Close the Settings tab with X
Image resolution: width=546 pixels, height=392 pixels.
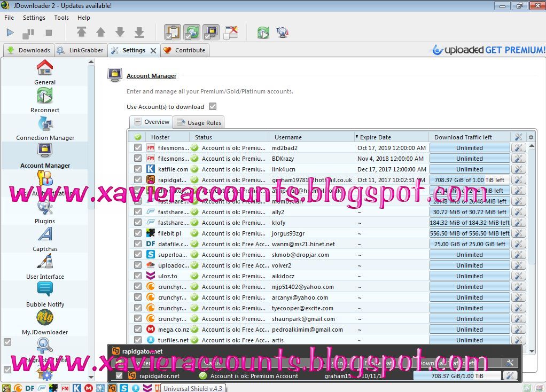(153, 51)
